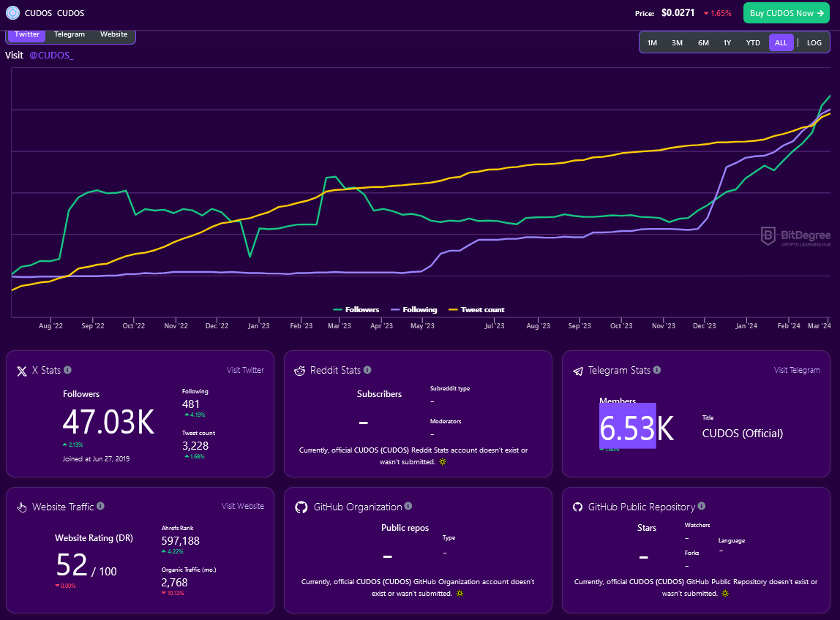Click the Tweet count value 3,228
Image resolution: width=840 pixels, height=620 pixels.
[195, 446]
